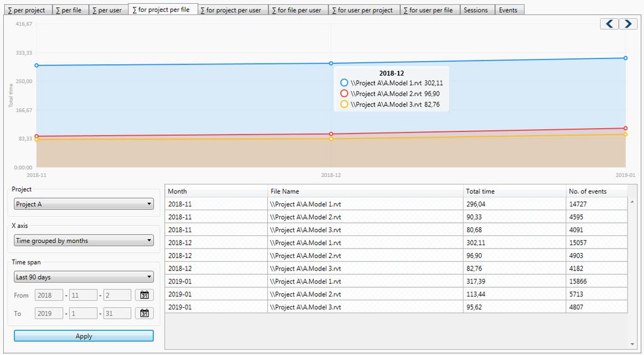Click the To day field 31
The width and height of the screenshot is (644, 355).
coord(117,313)
